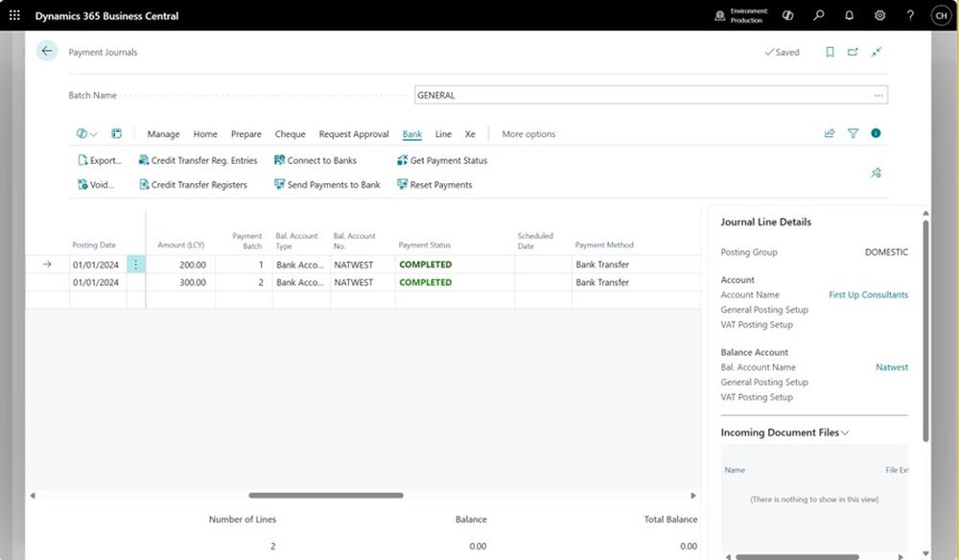Click Reset Payments
Image resolution: width=959 pixels, height=560 pixels.
[434, 185]
